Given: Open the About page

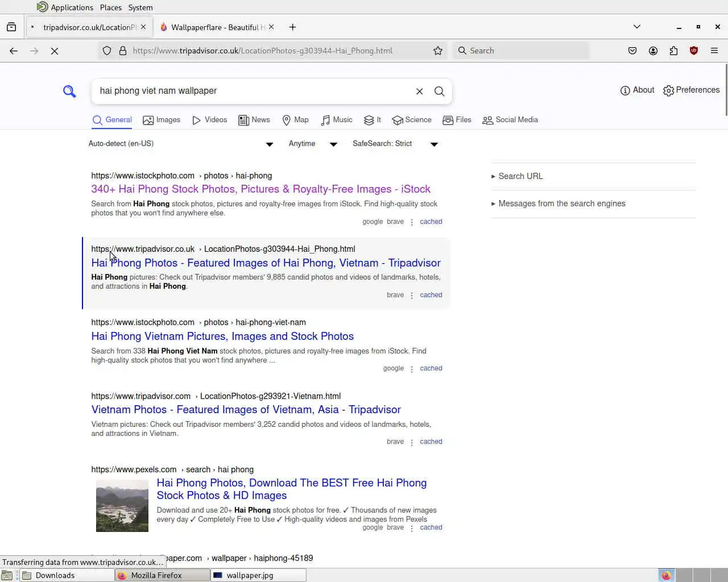Looking at the screenshot, I should point(637,90).
